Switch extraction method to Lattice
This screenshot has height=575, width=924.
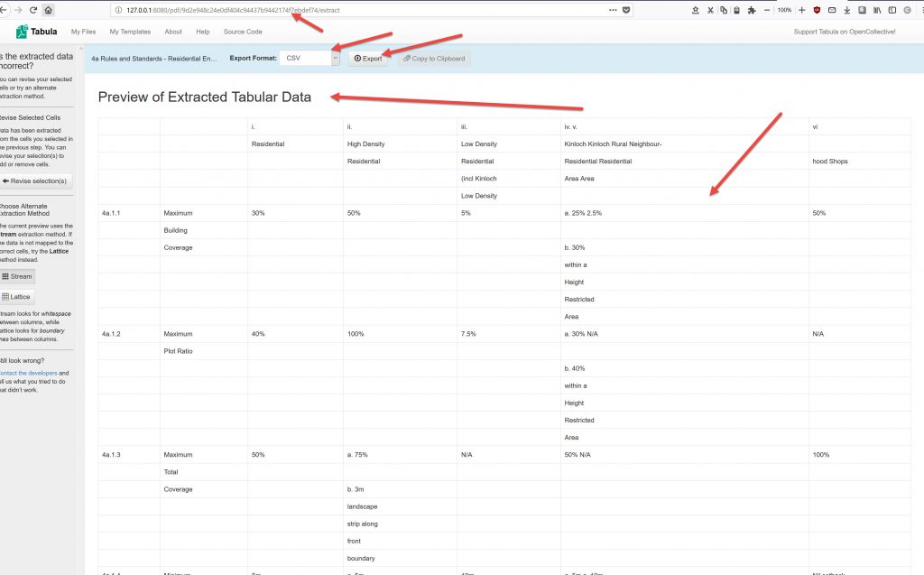click(x=17, y=297)
